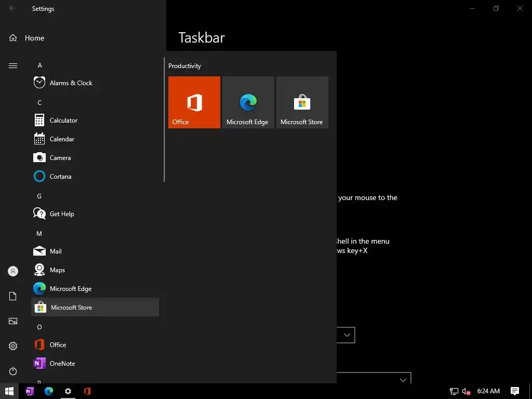Open the Action Center notifications icon
Viewport: 532px width, 399px height.
click(x=515, y=391)
